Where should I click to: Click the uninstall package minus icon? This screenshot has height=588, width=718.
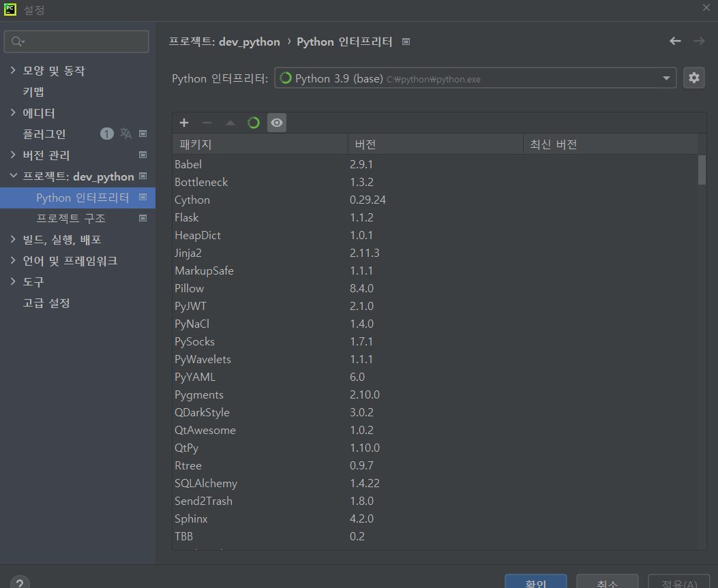click(207, 123)
